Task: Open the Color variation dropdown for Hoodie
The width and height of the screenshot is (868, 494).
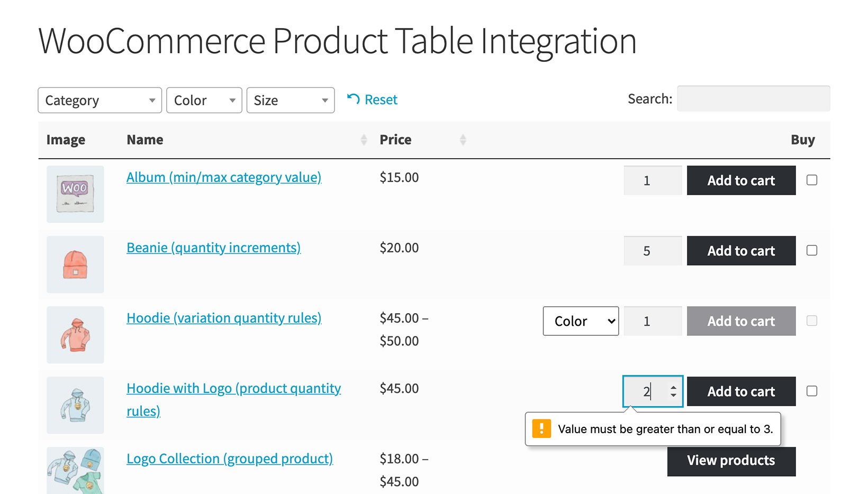Action: [580, 321]
